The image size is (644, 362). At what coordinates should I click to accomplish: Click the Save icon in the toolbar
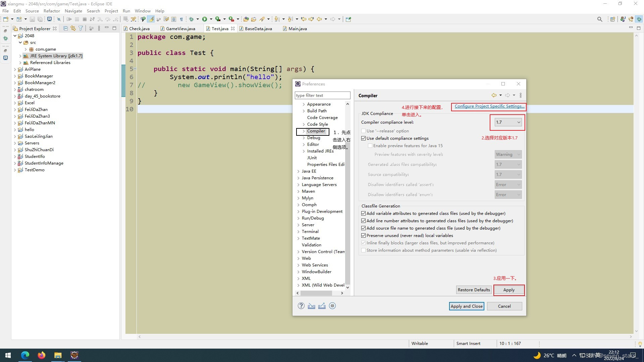pyautogui.click(x=32, y=19)
